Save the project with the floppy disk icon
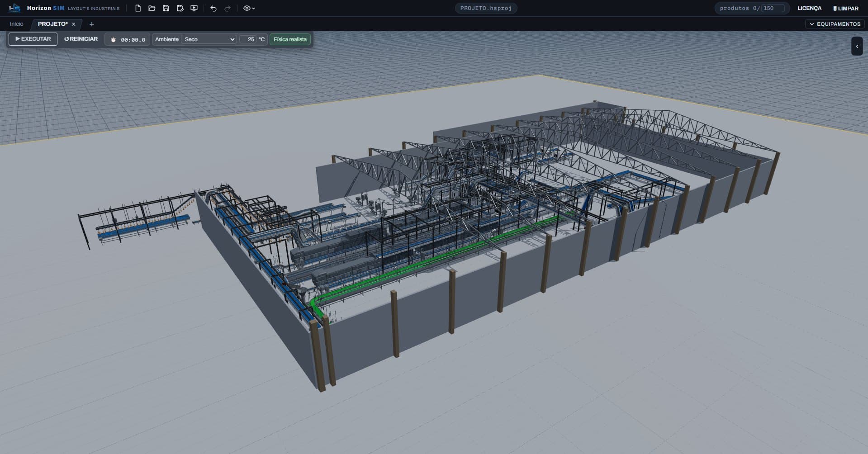Screen dimensions: 868x454 [166, 8]
